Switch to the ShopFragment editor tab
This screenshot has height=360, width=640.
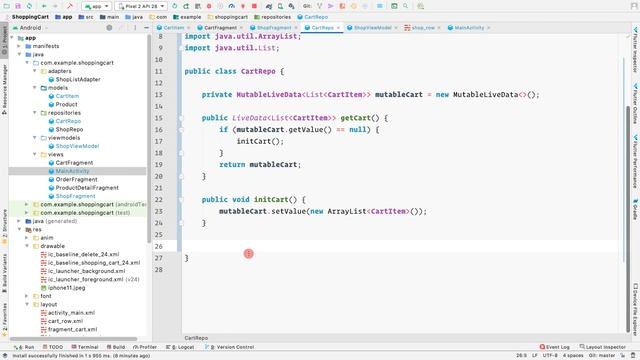pos(274,28)
